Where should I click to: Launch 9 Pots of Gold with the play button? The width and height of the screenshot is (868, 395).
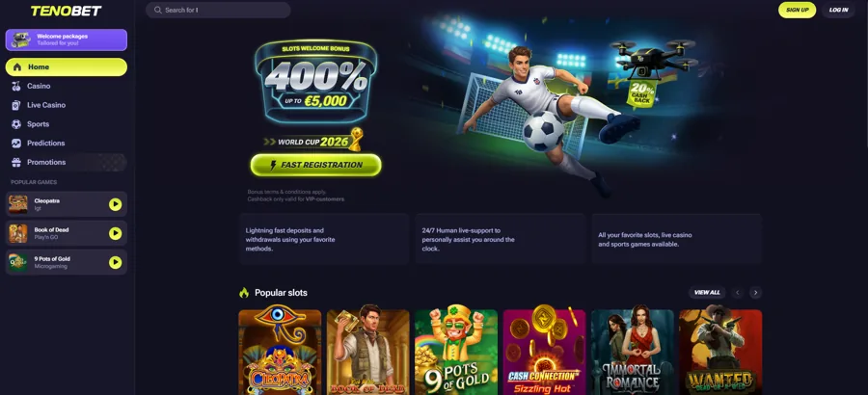(x=115, y=262)
